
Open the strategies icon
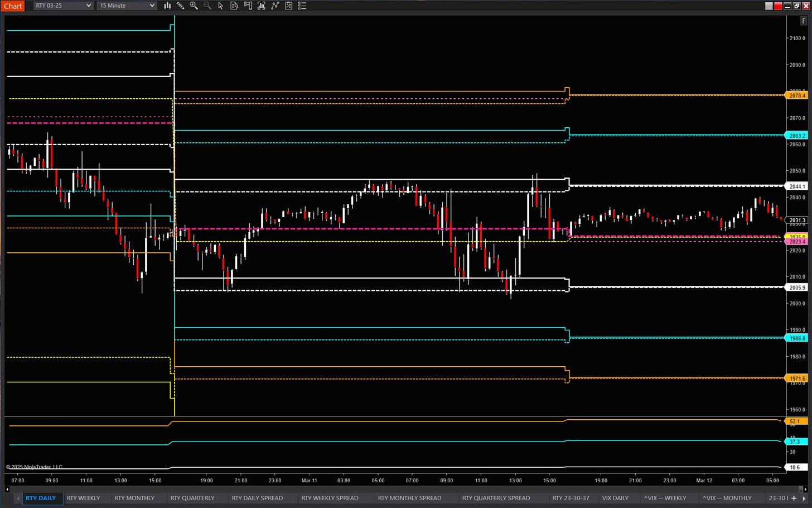(288, 6)
